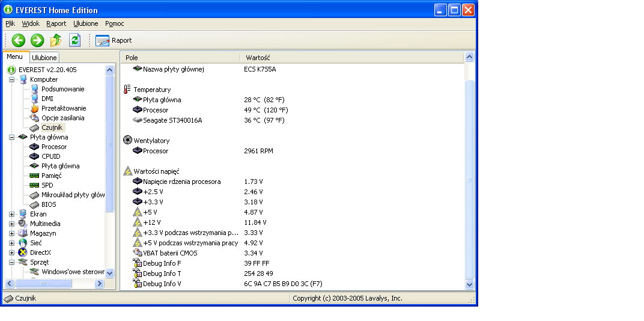The image size is (644, 321).
Task: Select the +12 V voltage row
Action: (292, 222)
